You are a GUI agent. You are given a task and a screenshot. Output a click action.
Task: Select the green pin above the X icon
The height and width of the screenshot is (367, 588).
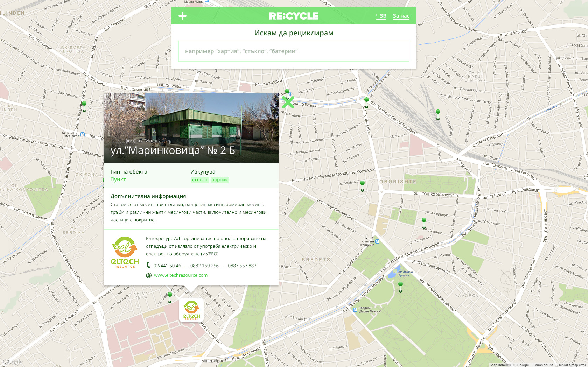click(287, 92)
